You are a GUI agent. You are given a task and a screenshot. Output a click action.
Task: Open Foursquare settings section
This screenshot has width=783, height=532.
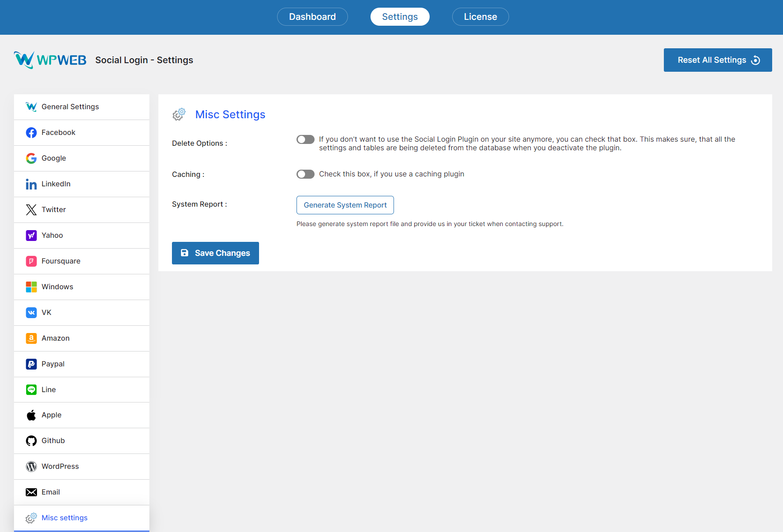[82, 261]
